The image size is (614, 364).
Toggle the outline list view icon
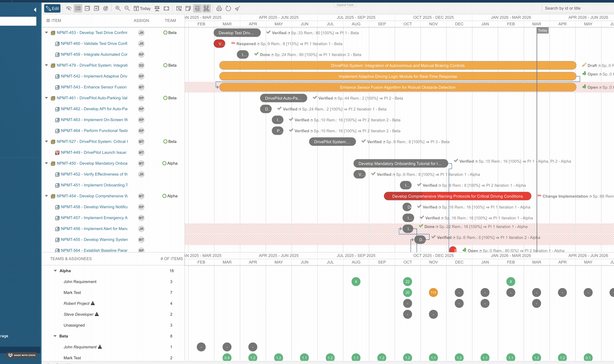(78, 9)
